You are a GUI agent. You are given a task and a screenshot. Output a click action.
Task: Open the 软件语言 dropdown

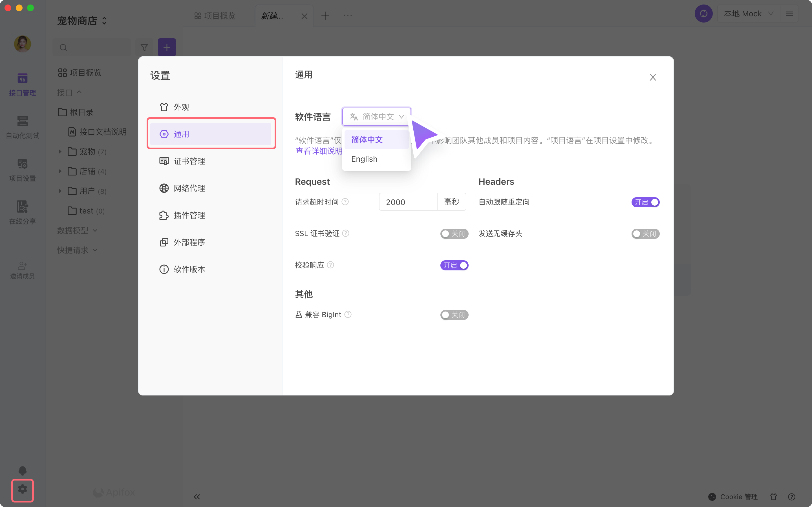pos(376,116)
